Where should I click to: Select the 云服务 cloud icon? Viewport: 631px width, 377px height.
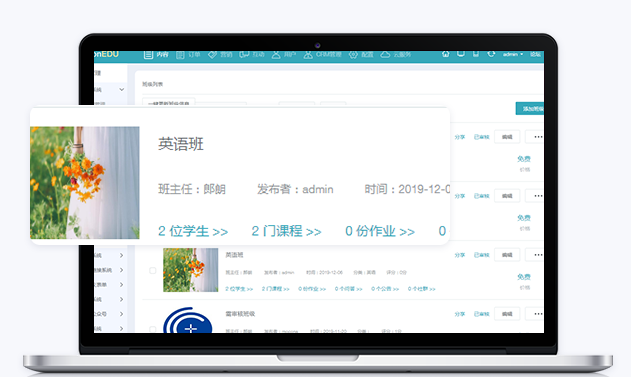(385, 55)
